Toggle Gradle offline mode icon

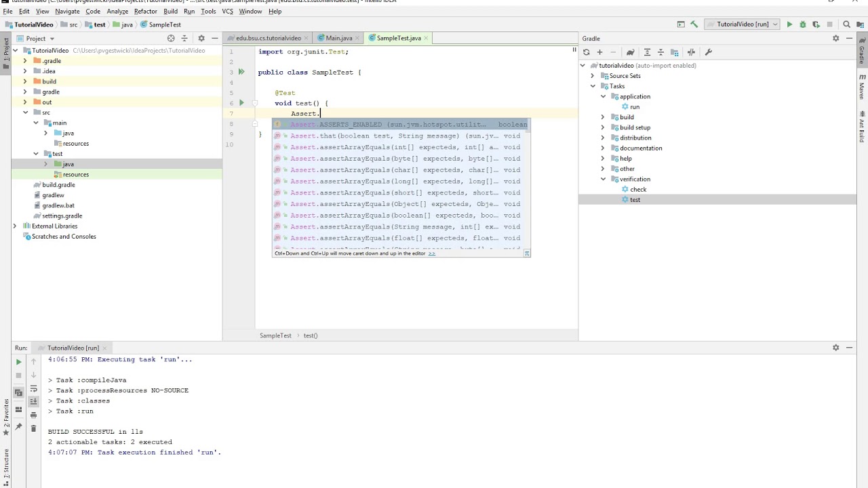click(x=691, y=52)
